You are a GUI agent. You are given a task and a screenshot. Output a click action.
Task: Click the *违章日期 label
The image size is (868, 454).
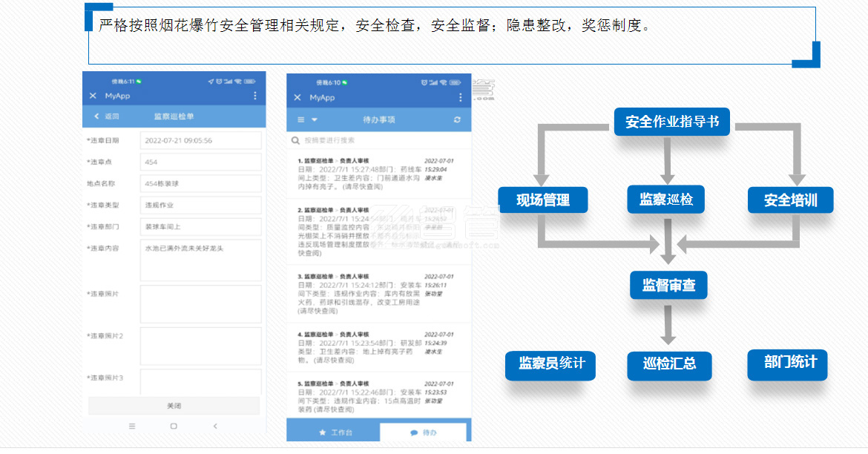coord(103,141)
